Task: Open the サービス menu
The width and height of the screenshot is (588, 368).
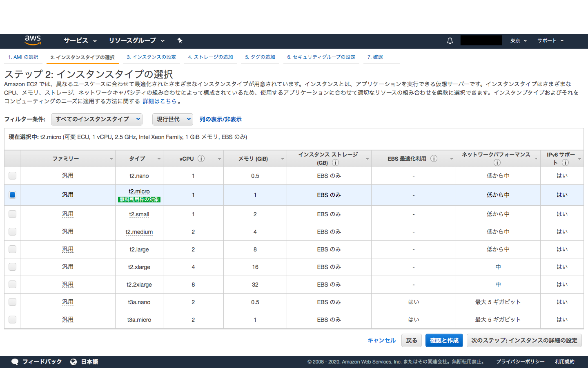Action: coord(80,40)
